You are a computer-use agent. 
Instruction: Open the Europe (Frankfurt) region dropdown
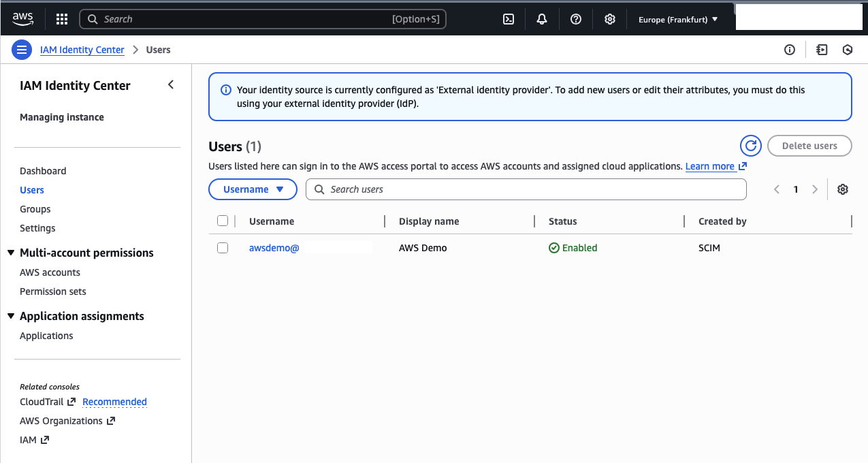(677, 19)
